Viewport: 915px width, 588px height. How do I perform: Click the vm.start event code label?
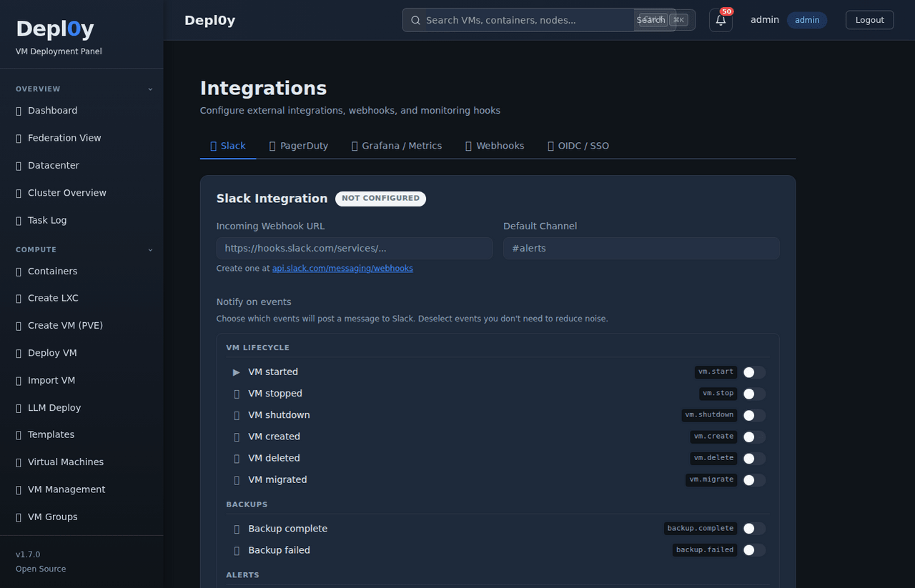point(716,372)
